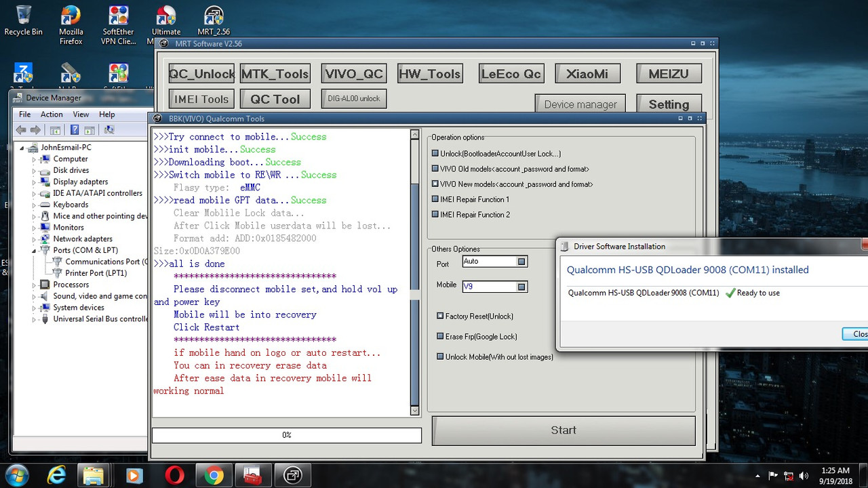Check IMEI Repair Function 1 option
The height and width of the screenshot is (488, 868).
tap(435, 199)
